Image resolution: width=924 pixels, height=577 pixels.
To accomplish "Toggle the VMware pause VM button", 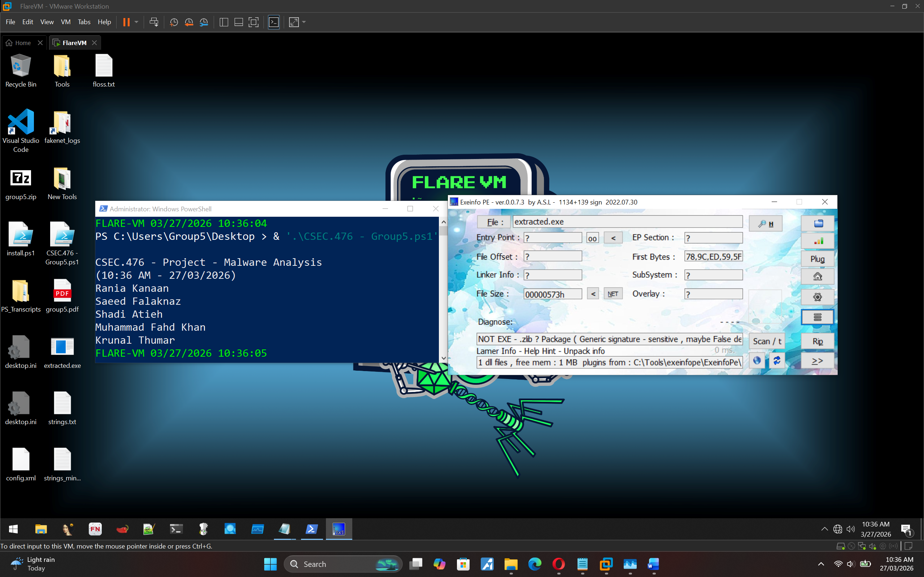I will tap(126, 22).
